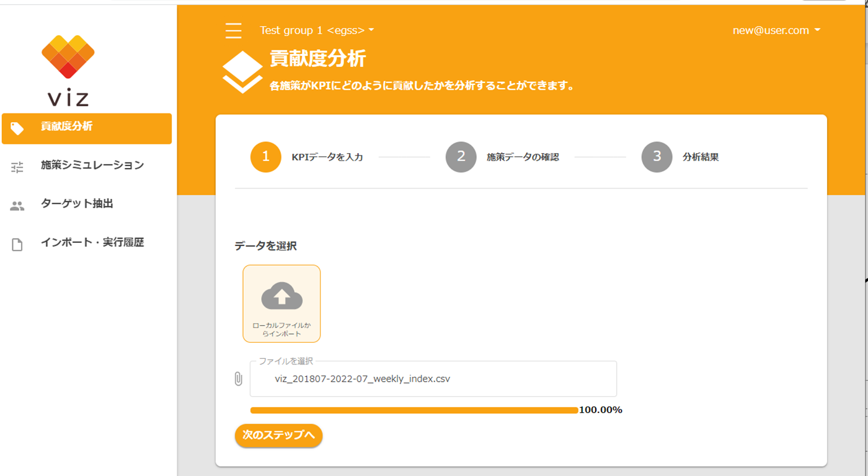Click the 貢献度分析 page title
This screenshot has width=868, height=476.
click(317, 59)
